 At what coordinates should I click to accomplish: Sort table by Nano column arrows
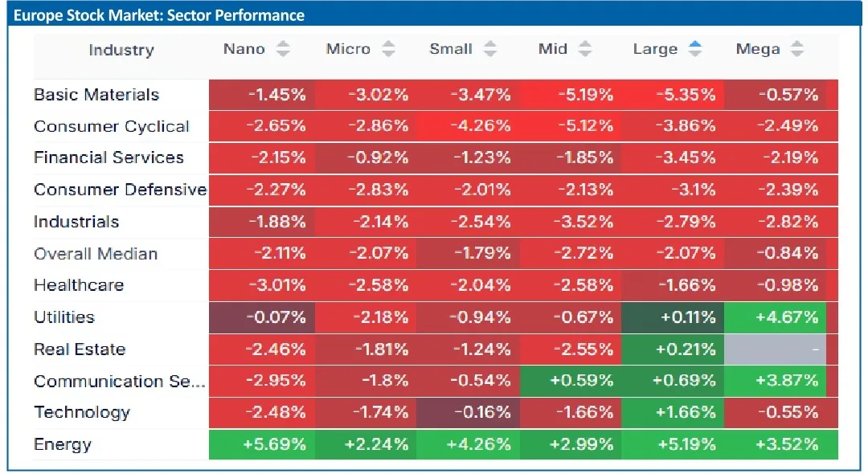[283, 50]
